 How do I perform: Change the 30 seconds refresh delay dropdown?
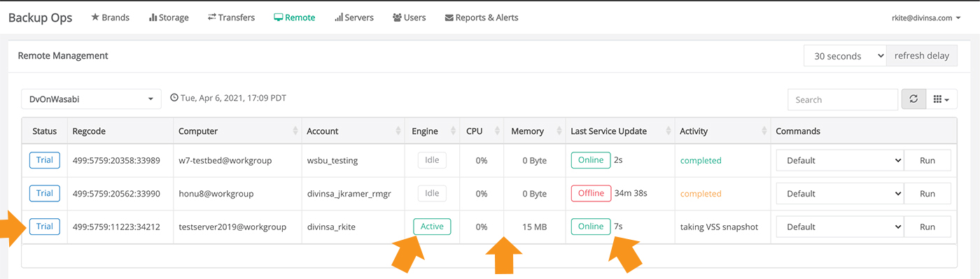(x=846, y=56)
